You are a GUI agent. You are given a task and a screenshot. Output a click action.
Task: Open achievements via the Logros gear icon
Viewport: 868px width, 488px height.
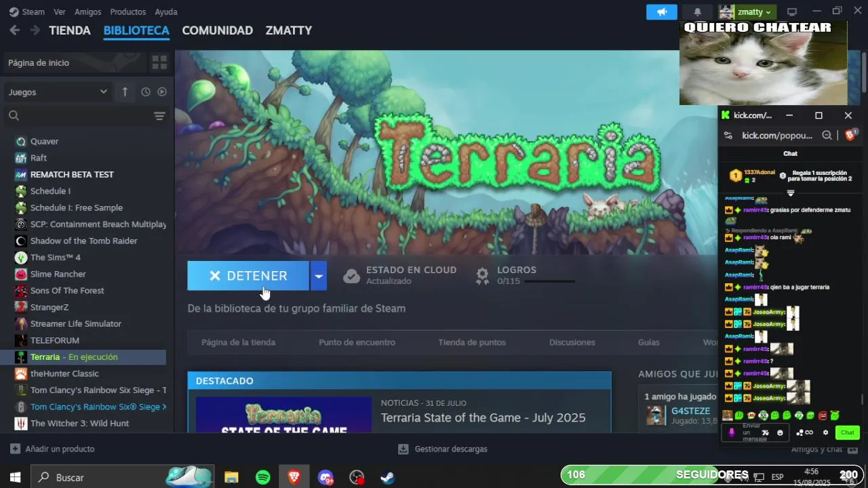point(482,275)
